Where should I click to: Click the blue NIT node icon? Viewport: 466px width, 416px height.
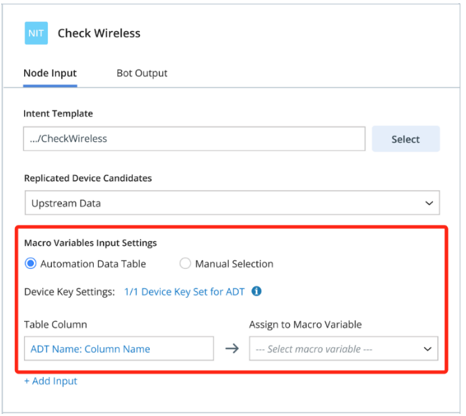36,33
